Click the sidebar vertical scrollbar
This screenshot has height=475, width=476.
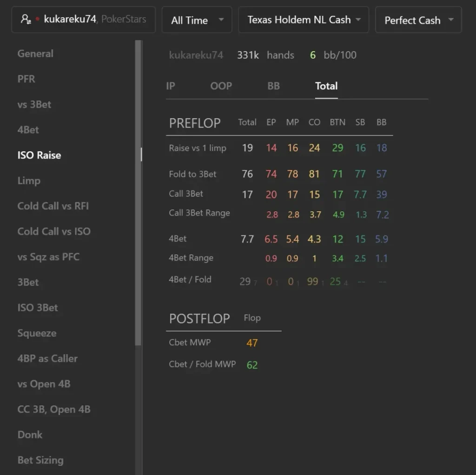(138, 193)
